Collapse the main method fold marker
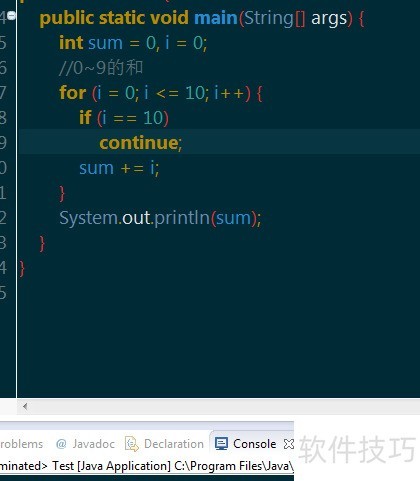This screenshot has height=481, width=420. tap(12, 15)
